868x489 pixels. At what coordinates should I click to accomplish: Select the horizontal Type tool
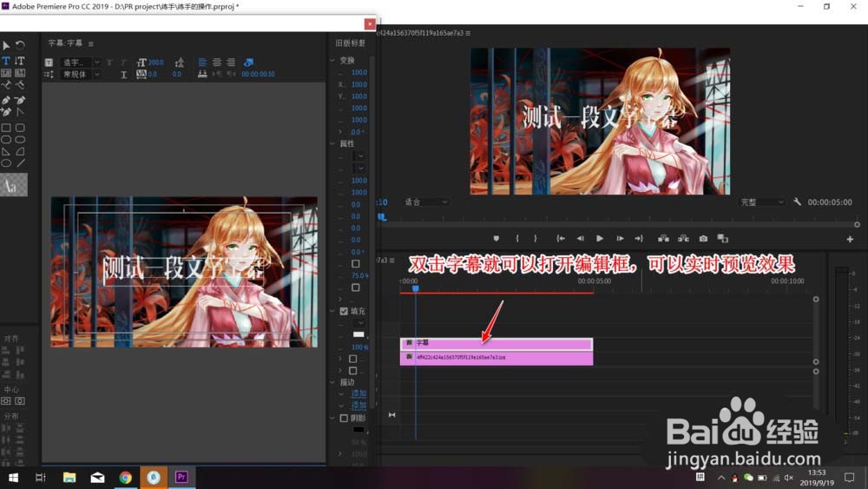[6, 61]
